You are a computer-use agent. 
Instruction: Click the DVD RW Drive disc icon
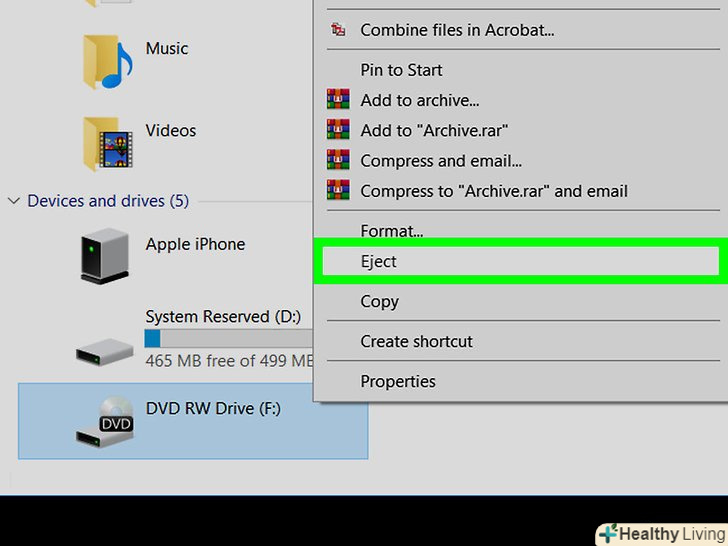(x=105, y=422)
